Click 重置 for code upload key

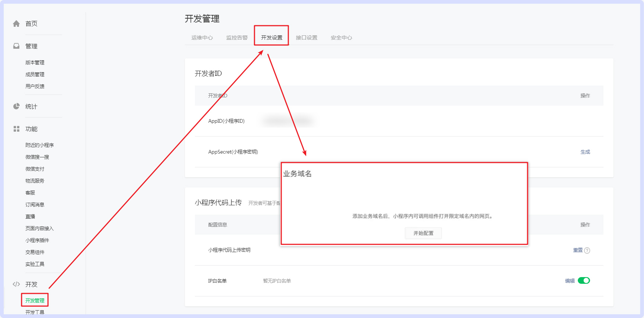coord(578,250)
